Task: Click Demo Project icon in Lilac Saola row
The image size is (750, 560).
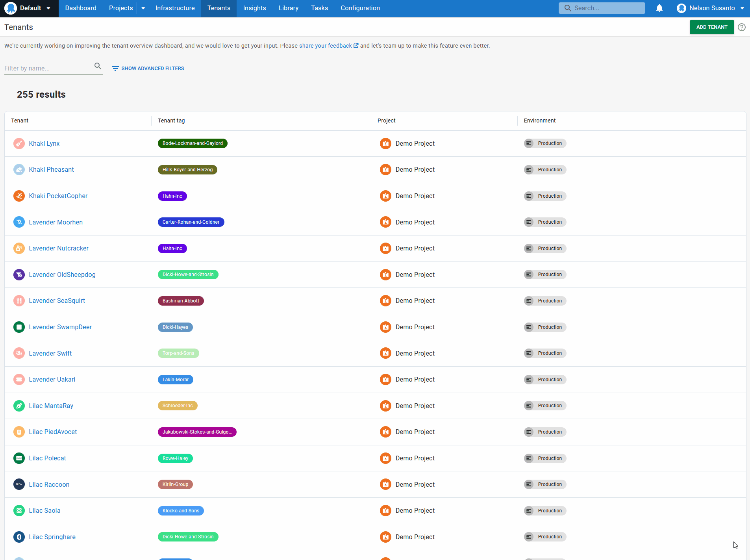Action: [385, 511]
